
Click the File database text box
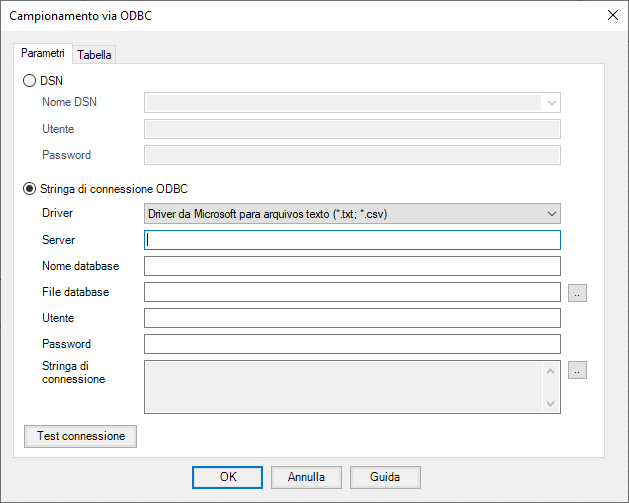352,292
